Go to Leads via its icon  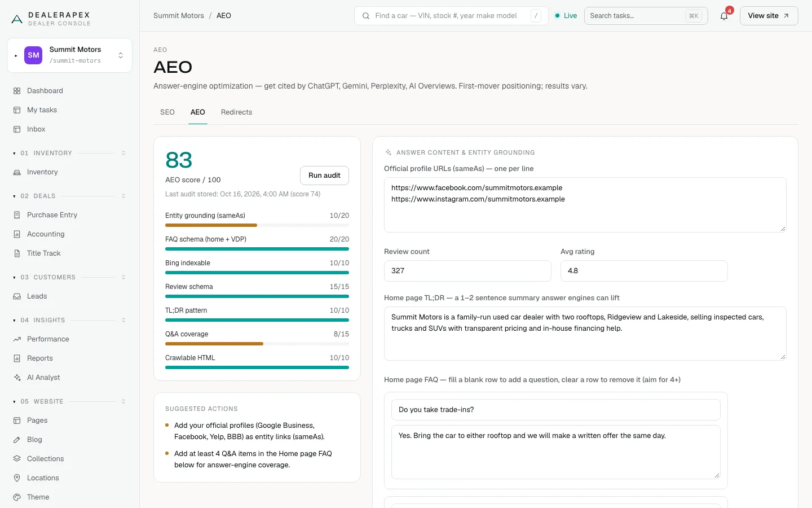tap(17, 296)
